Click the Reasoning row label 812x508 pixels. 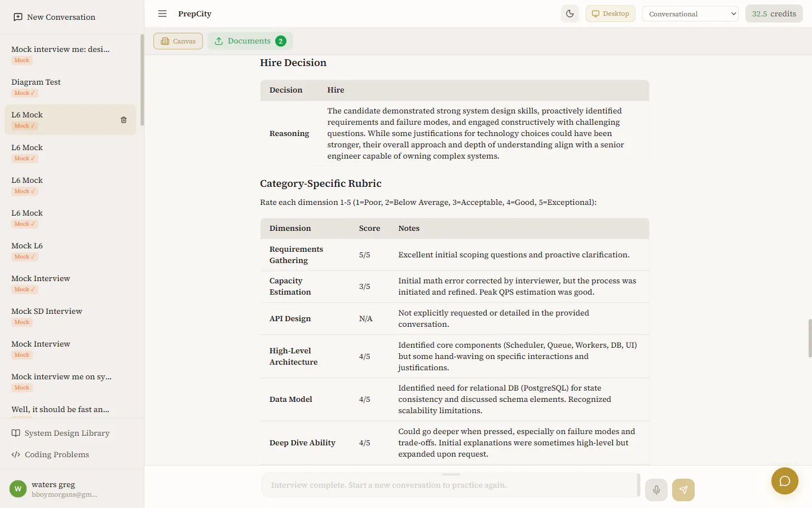click(289, 133)
